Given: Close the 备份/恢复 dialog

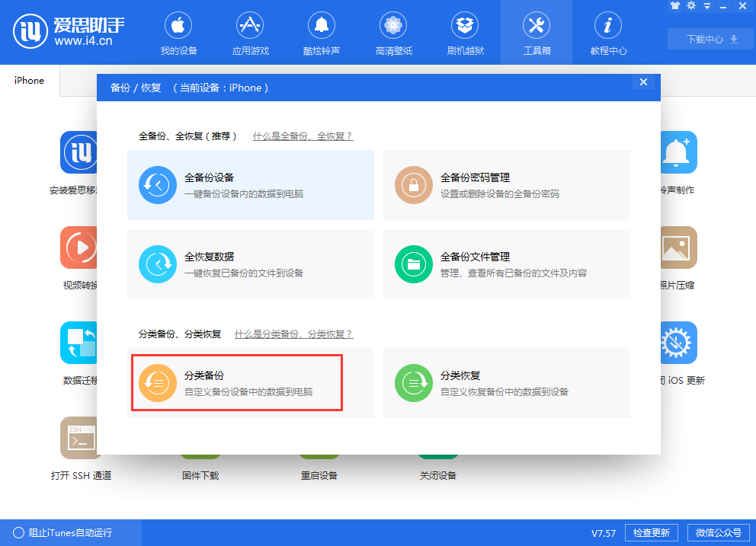Looking at the screenshot, I should point(643,82).
